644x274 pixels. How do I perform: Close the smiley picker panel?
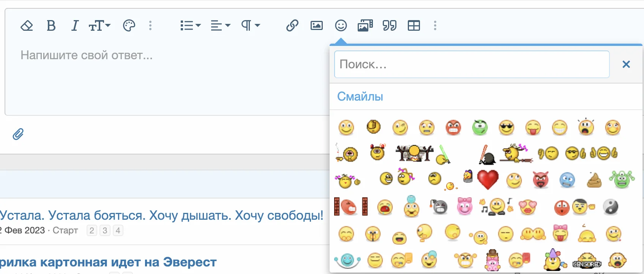coord(626,65)
